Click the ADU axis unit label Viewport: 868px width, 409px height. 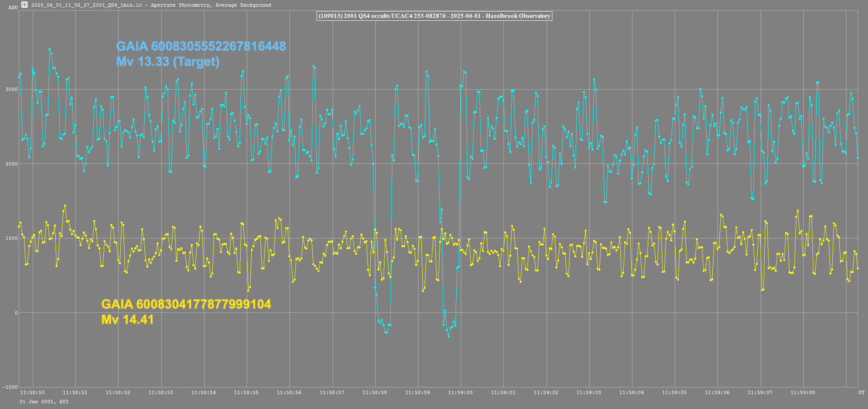pos(13,7)
